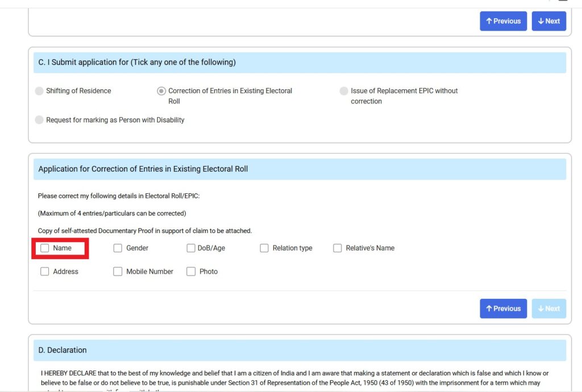
Task: Click the 'C. I Submit application for' header
Action: 137,62
